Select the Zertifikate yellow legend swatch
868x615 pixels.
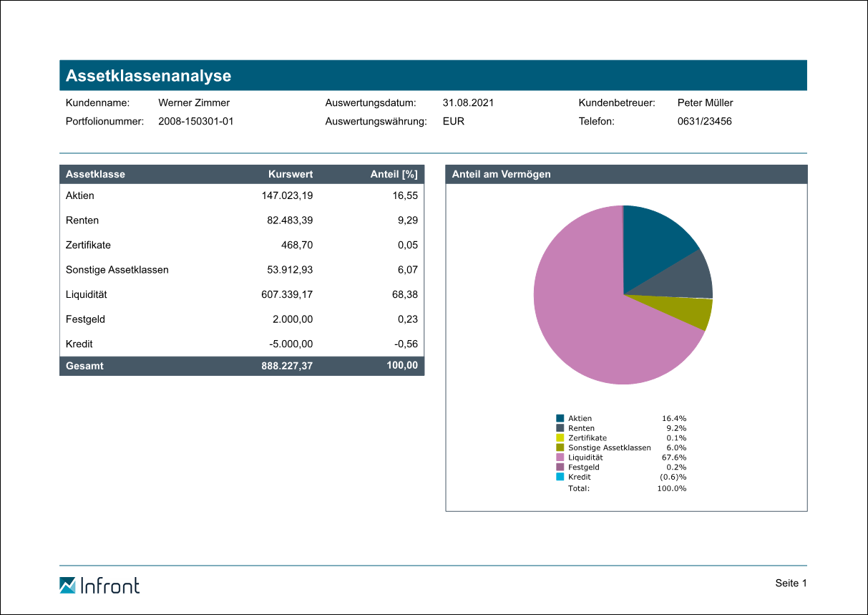(x=560, y=437)
